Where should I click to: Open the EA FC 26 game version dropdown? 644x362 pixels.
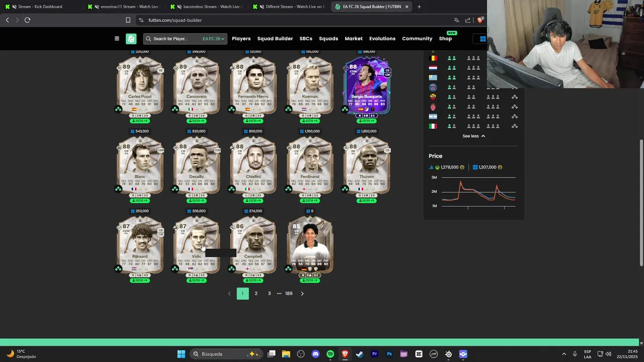coord(213,39)
